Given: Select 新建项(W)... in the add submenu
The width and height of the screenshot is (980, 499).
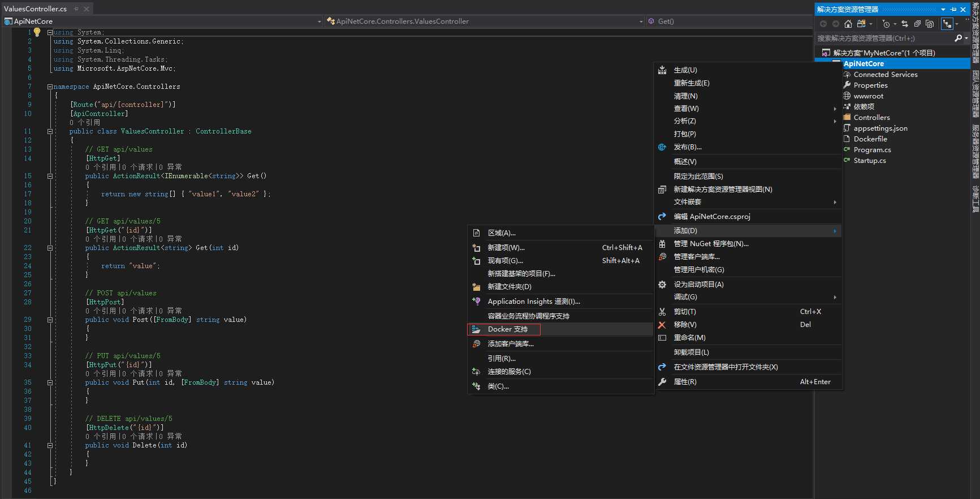Looking at the screenshot, I should (x=560, y=248).
